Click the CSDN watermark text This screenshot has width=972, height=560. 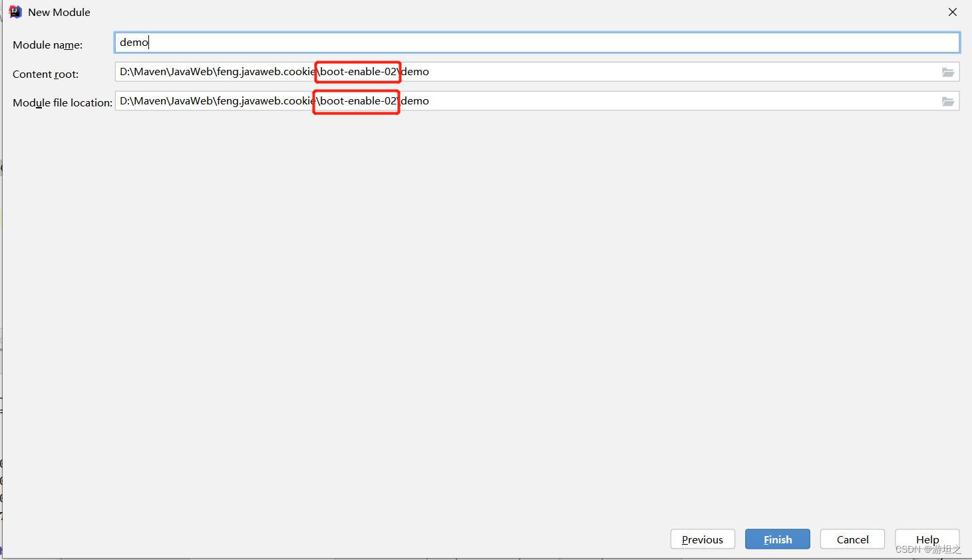click(928, 550)
